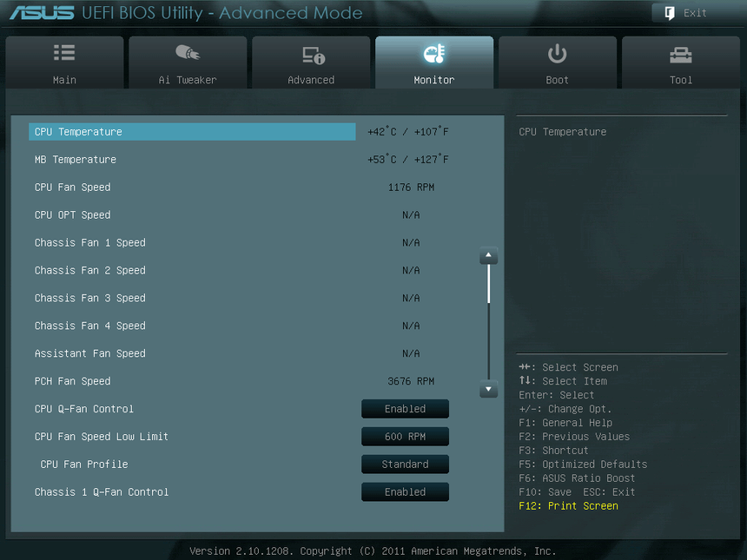Click the Main list icon
The width and height of the screenshot is (747, 560).
(x=64, y=54)
